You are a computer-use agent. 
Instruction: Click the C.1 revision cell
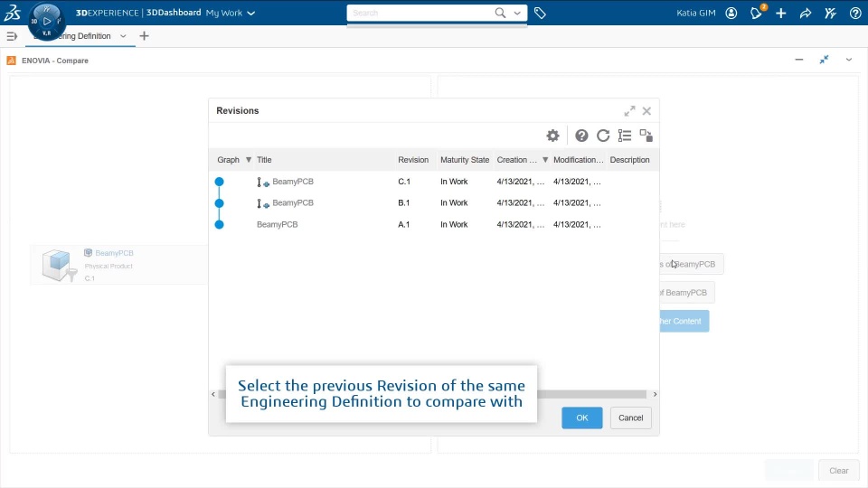point(404,182)
